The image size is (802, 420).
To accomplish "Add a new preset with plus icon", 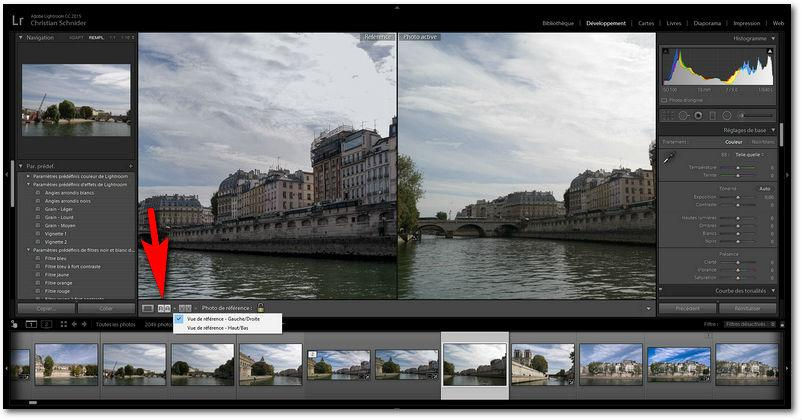I will (x=131, y=166).
